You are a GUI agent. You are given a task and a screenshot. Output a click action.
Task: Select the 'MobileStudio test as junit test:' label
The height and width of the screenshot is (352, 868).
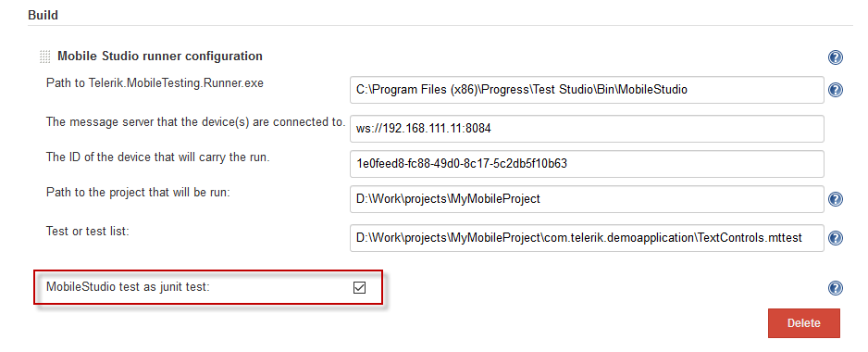tap(128, 287)
